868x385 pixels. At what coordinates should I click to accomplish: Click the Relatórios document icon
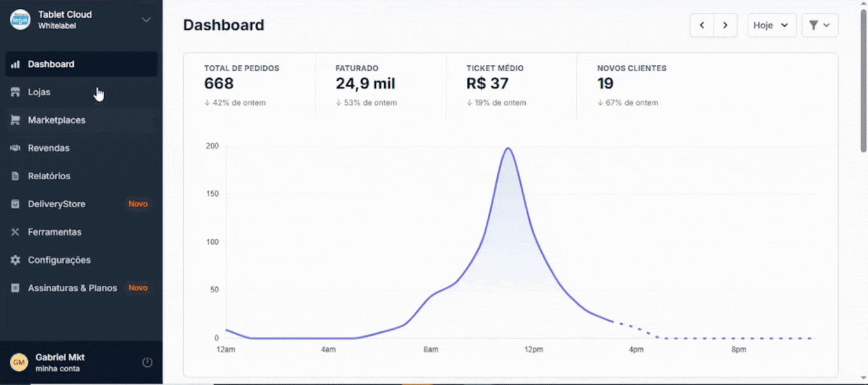pyautogui.click(x=15, y=176)
